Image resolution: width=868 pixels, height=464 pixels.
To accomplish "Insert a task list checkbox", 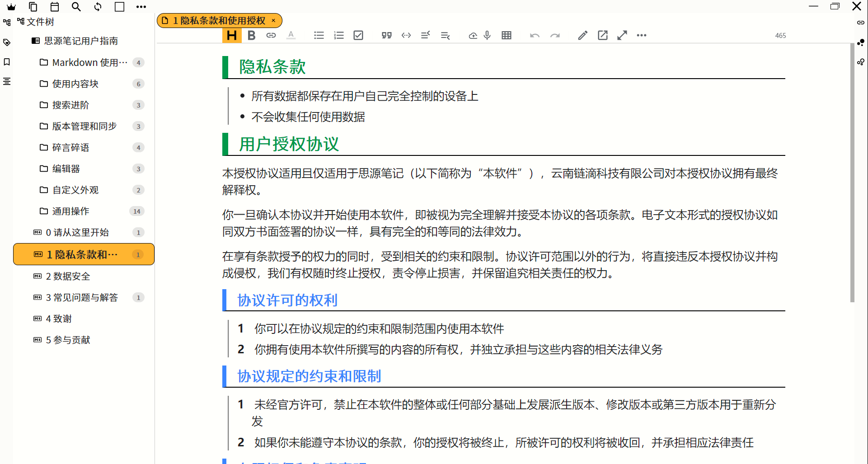I will [x=358, y=35].
